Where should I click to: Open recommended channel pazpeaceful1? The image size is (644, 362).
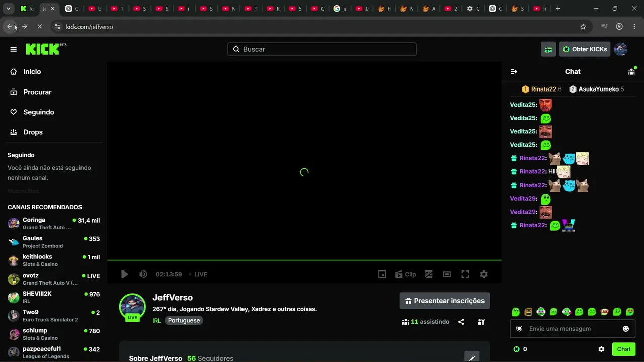tap(53, 352)
